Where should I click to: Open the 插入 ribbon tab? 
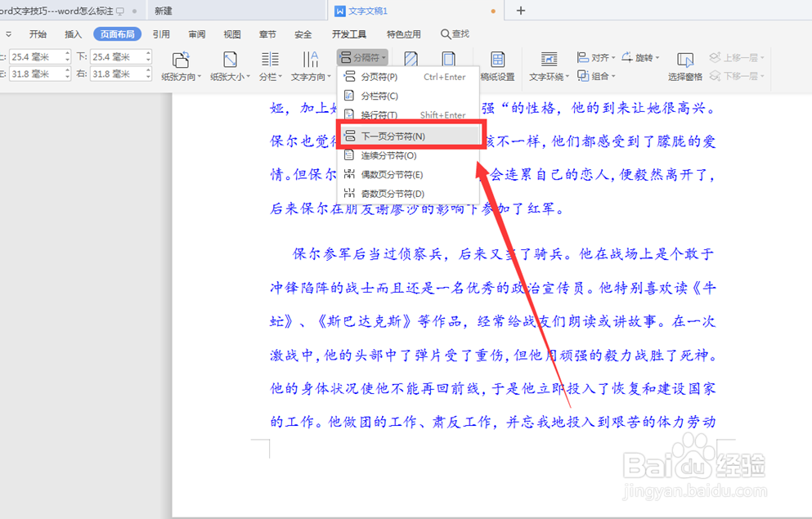point(73,34)
